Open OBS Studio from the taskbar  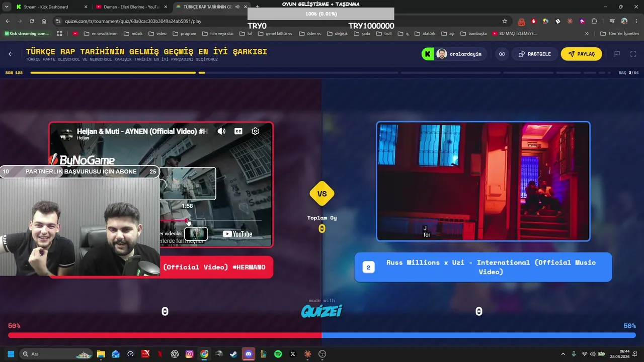[x=323, y=354]
